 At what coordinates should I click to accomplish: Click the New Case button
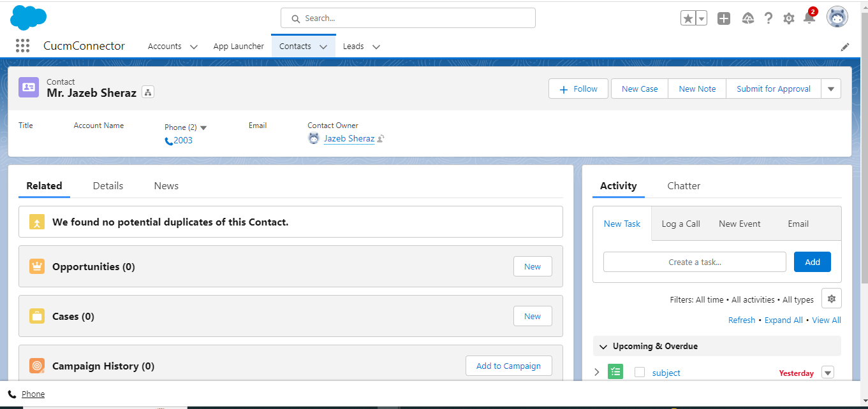tap(640, 89)
